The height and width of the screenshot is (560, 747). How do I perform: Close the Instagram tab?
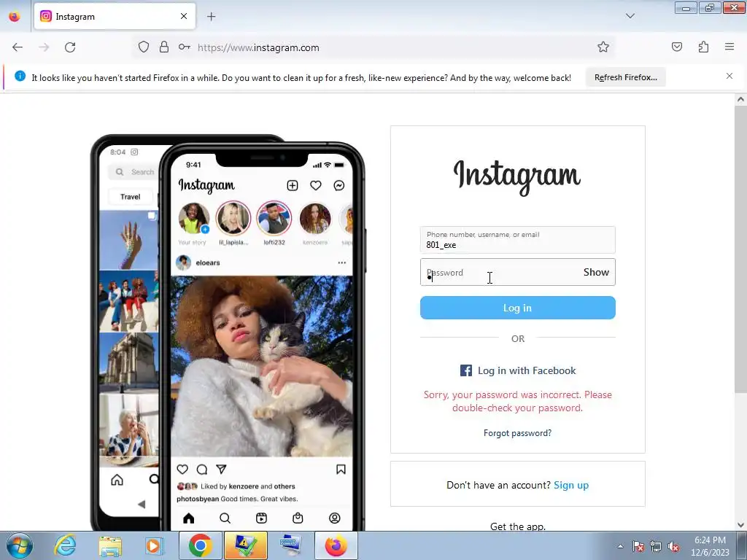pyautogui.click(x=184, y=16)
